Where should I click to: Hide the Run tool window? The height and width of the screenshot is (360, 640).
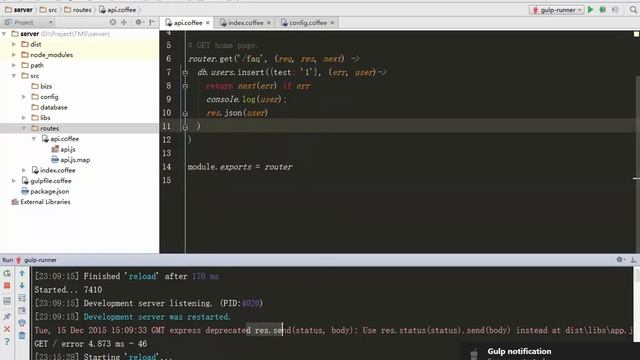633,260
